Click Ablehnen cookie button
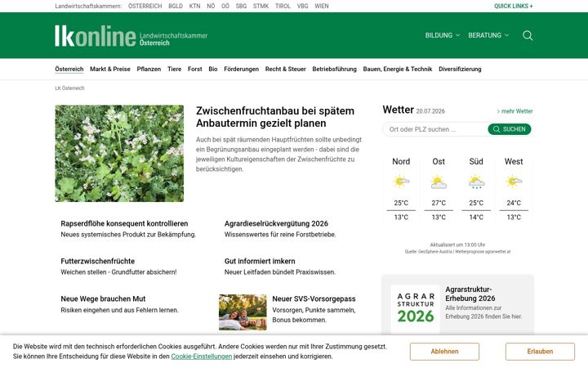 444,352
